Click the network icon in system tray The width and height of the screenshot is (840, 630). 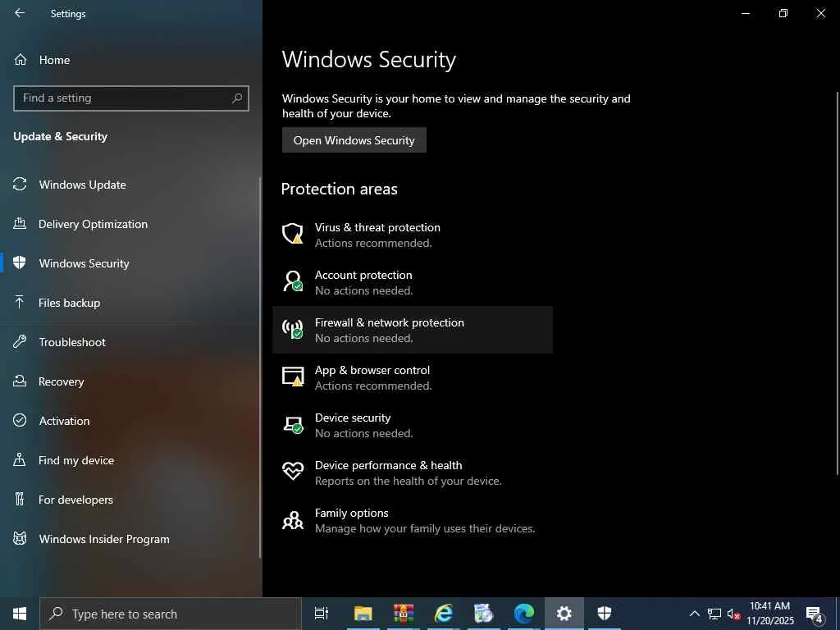tap(714, 614)
